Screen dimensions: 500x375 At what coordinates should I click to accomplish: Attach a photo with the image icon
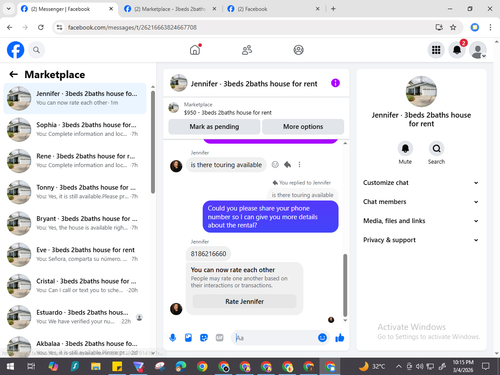[x=188, y=338]
